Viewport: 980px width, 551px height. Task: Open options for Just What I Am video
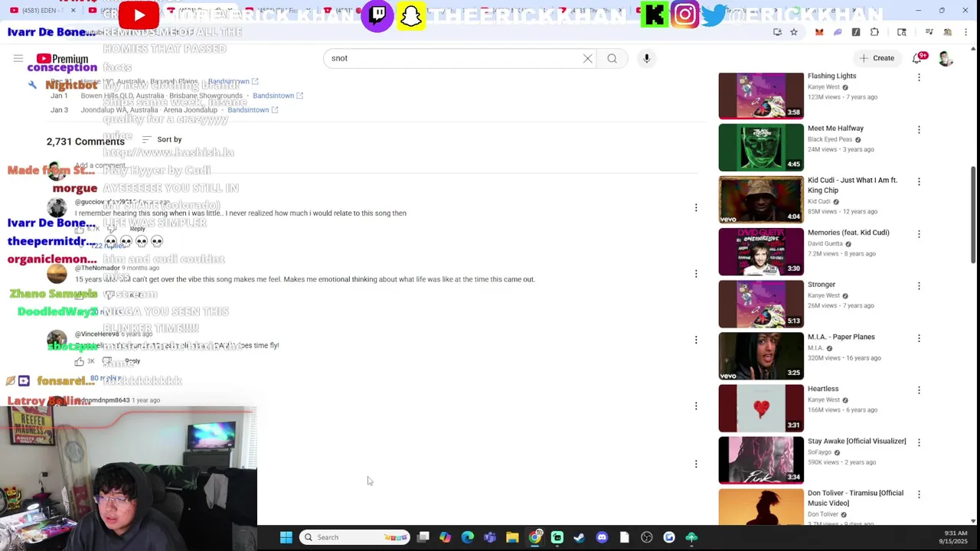click(919, 181)
